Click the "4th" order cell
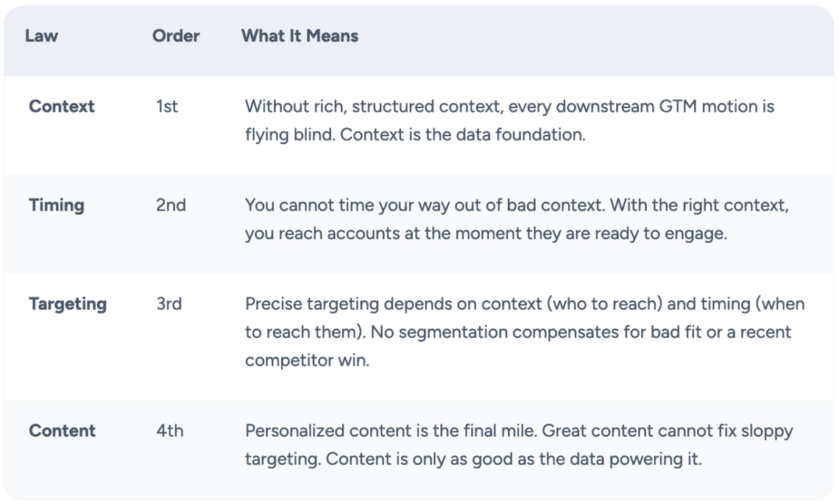Image resolution: width=839 pixels, height=504 pixels. point(169,431)
